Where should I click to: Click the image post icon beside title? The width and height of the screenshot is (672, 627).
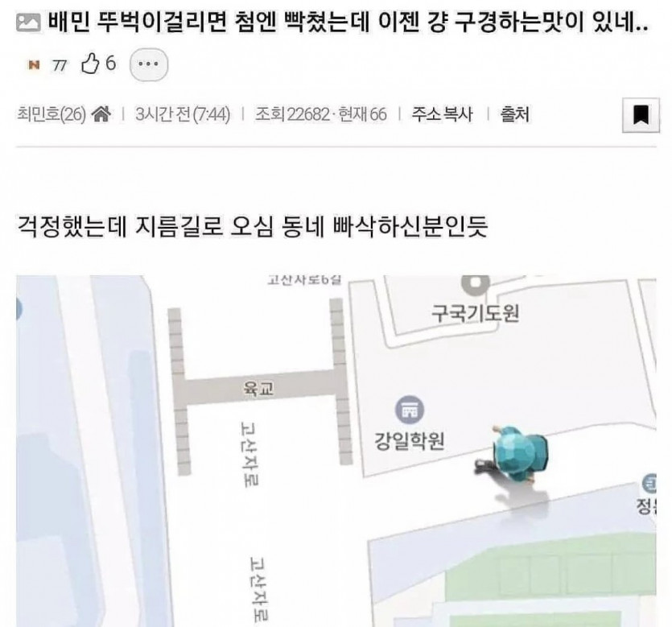tap(28, 23)
